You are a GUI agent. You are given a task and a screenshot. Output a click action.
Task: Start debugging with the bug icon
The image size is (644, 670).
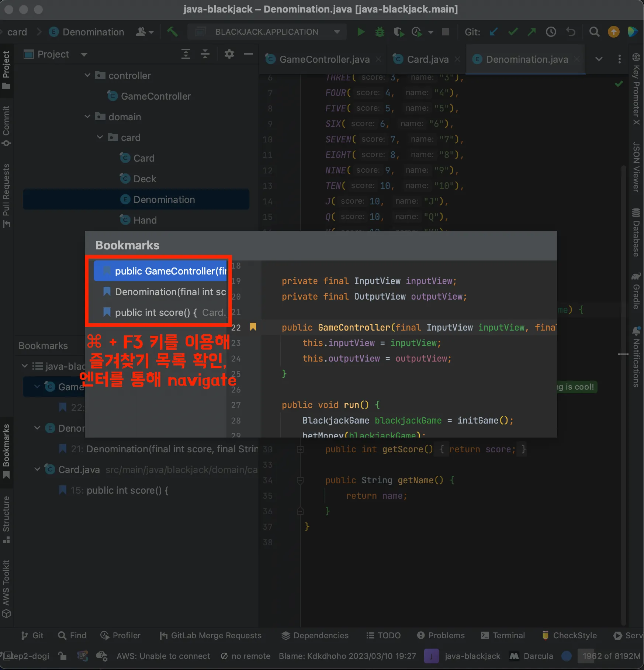coord(380,32)
